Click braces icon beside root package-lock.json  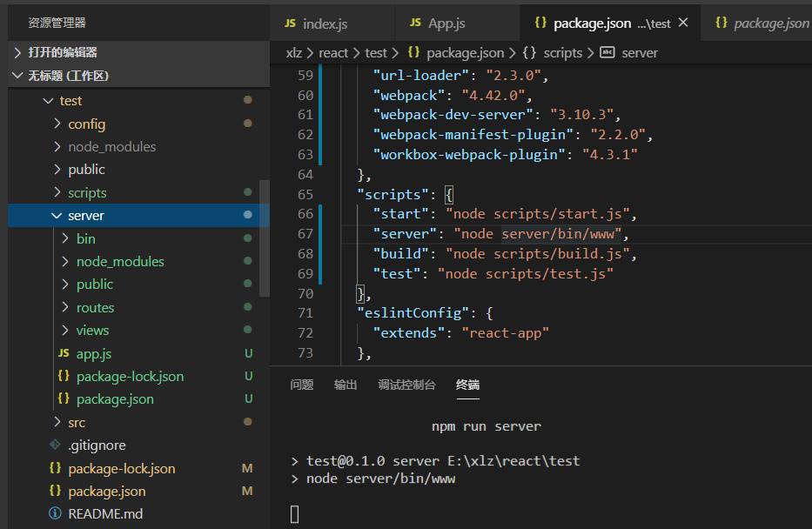pyautogui.click(x=55, y=468)
